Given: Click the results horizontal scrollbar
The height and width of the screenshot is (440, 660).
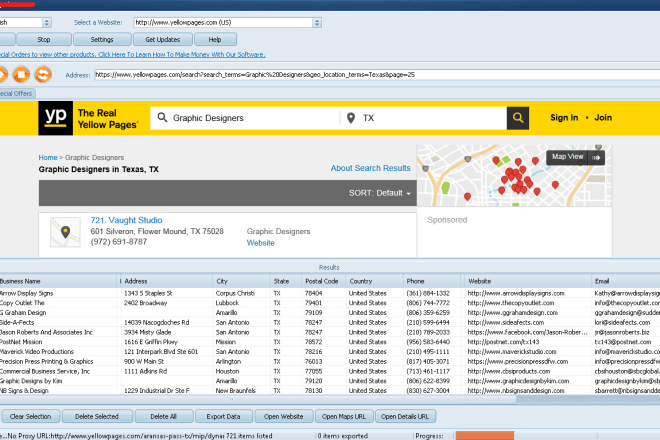Looking at the screenshot, I should pyautogui.click(x=258, y=400).
